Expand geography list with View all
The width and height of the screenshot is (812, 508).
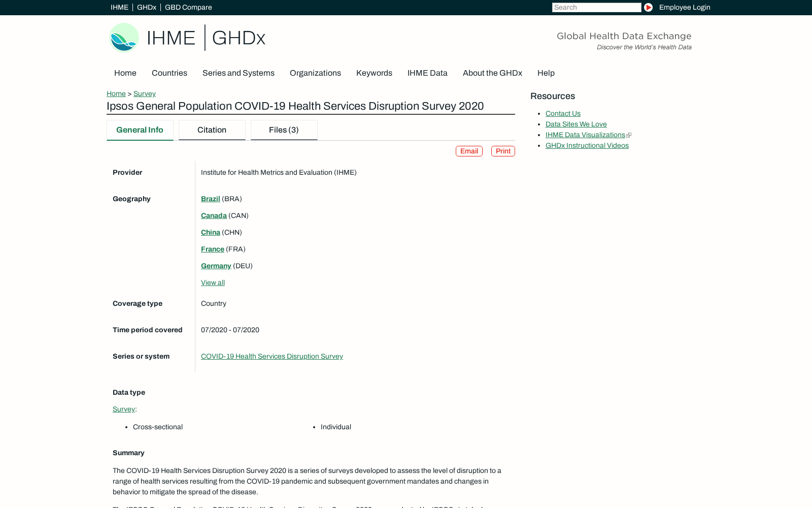coord(213,283)
